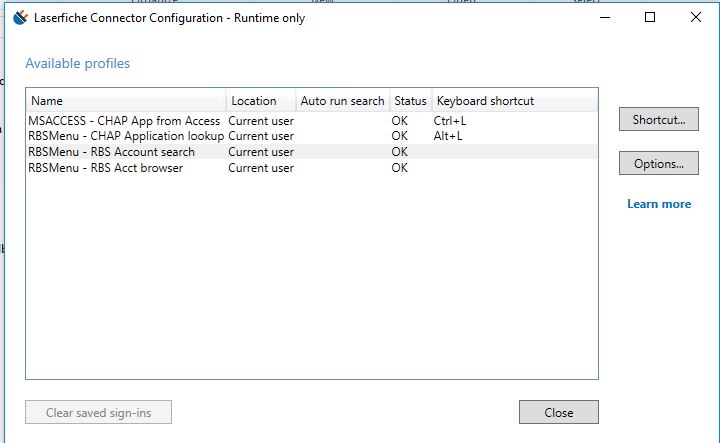Click OK status in RBS Account search row
The width and height of the screenshot is (720, 443).
(x=399, y=151)
